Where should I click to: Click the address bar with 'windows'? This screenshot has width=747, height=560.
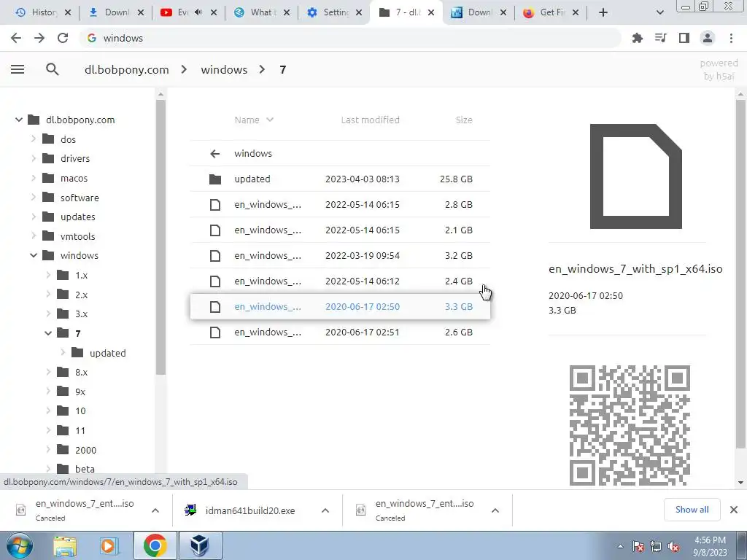(350, 38)
